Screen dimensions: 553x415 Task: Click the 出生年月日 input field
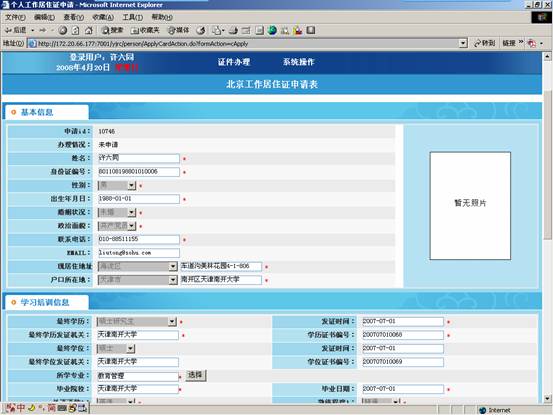coord(139,199)
